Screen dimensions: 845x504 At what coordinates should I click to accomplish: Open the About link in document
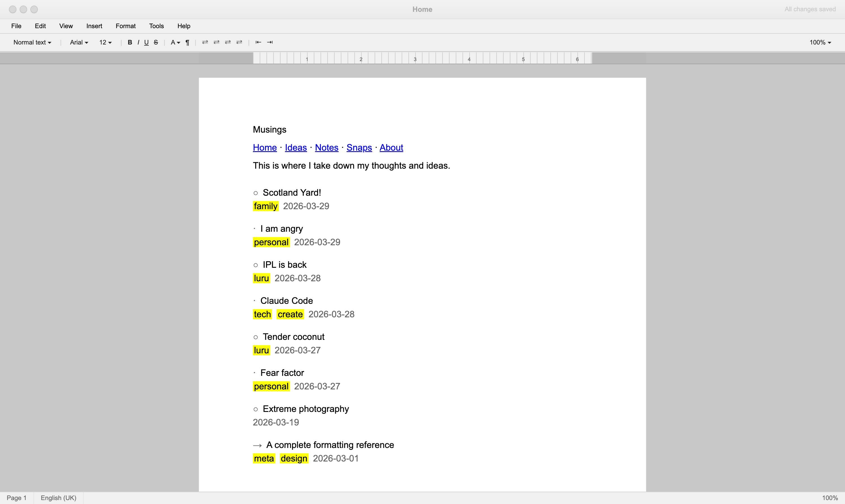click(391, 148)
